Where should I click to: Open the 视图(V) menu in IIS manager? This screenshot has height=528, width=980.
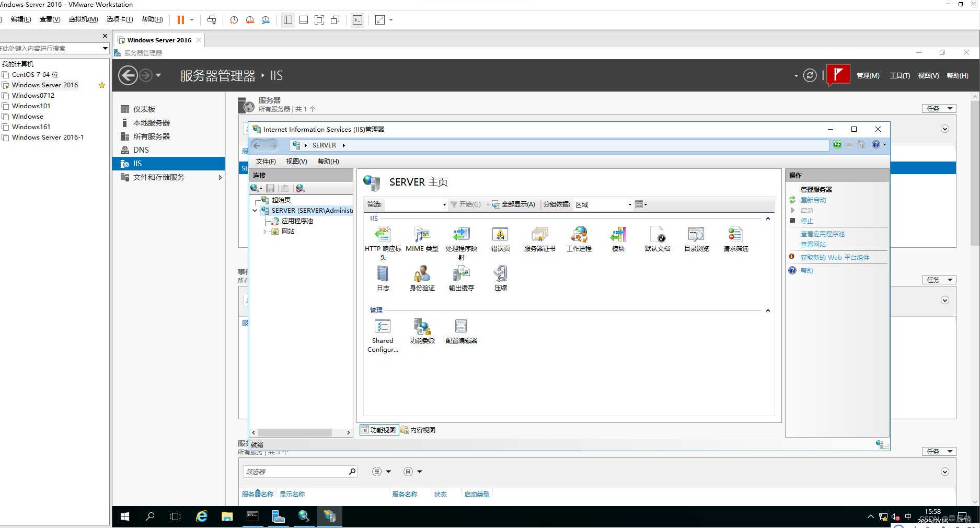click(x=296, y=162)
